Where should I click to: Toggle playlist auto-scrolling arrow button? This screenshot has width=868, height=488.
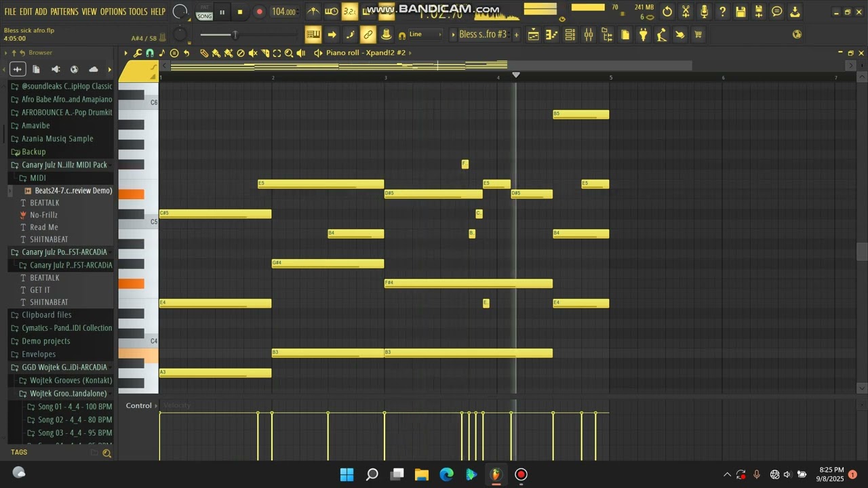pos(332,35)
